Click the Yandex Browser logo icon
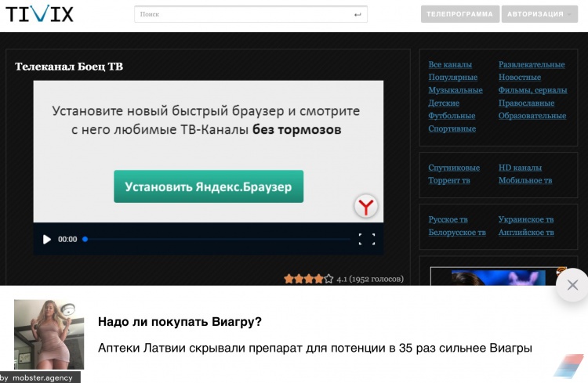This screenshot has width=588, height=383. click(366, 206)
